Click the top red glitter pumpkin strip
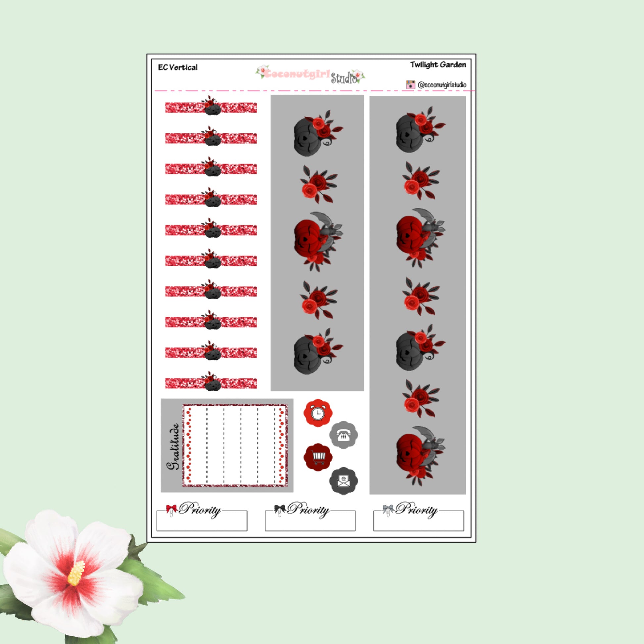The height and width of the screenshot is (644, 644). [x=211, y=107]
